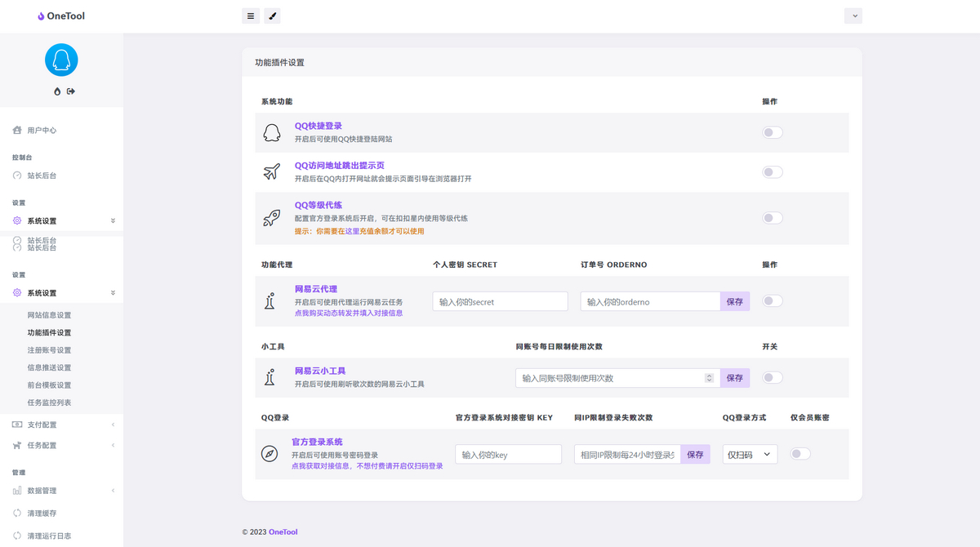Open the brush theme customizer icon
The width and height of the screenshot is (980, 547).
[272, 16]
